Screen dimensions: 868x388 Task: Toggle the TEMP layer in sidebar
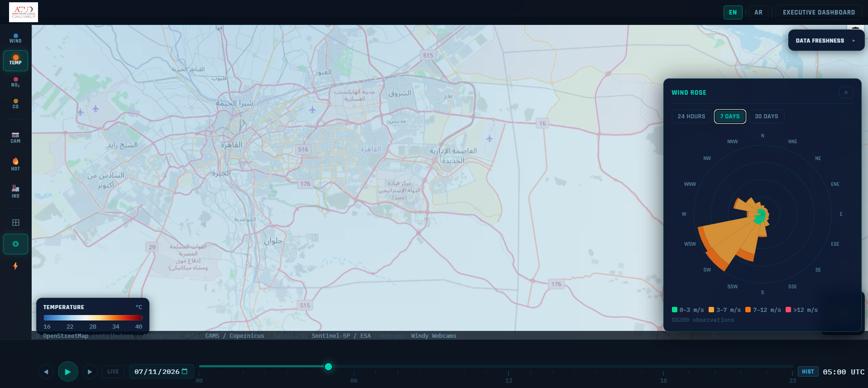click(x=15, y=60)
